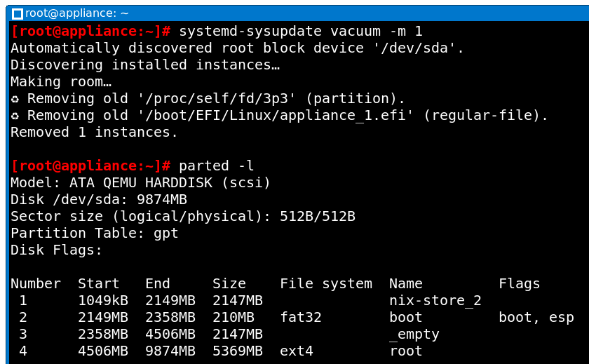The height and width of the screenshot is (364, 589).
Task: Click the 'root@appliance: ~' window title
Action: pos(76,13)
